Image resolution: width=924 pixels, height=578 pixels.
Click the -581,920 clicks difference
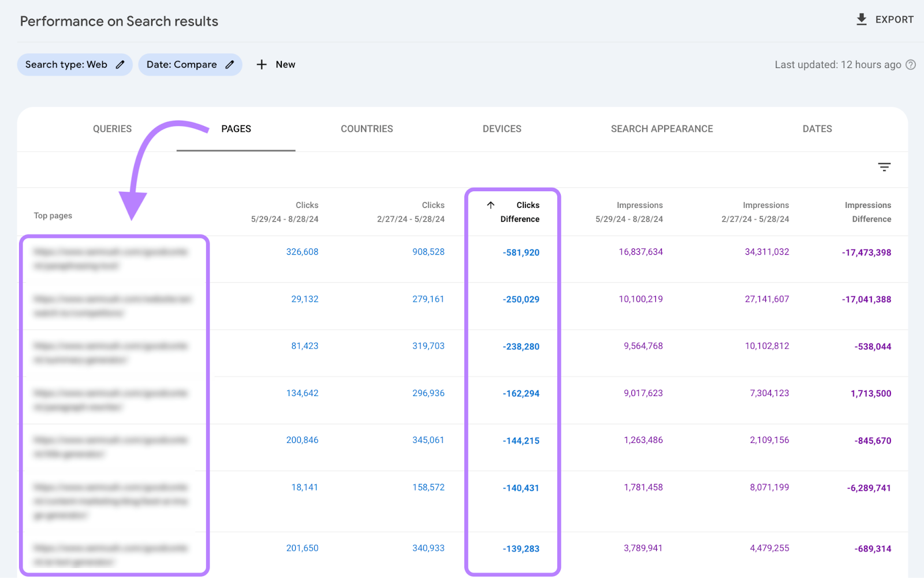[521, 252]
